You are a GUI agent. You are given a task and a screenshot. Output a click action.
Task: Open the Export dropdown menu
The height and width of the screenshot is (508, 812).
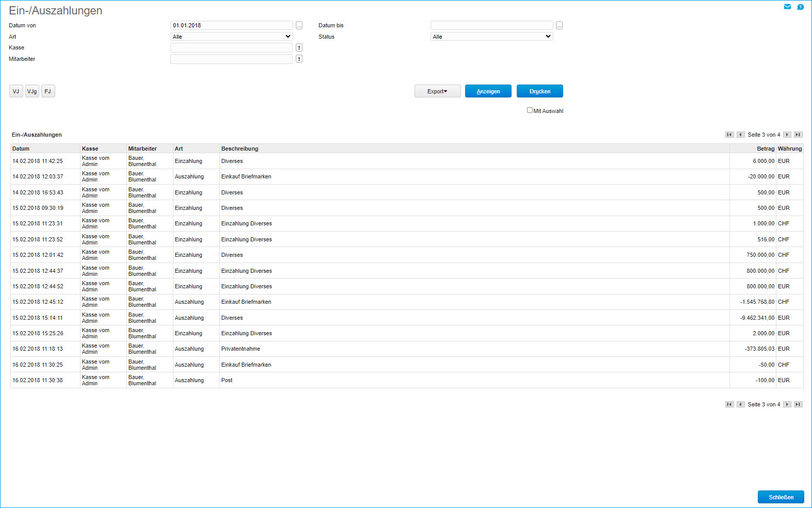tap(437, 91)
